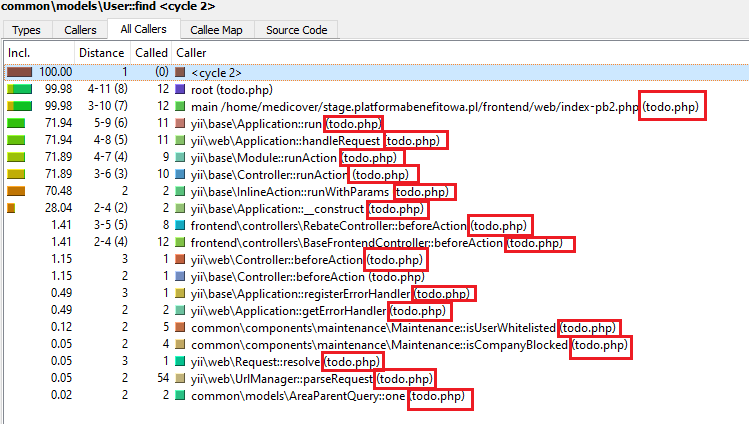
Task: Switch to the Source Code tab
Action: point(295,30)
